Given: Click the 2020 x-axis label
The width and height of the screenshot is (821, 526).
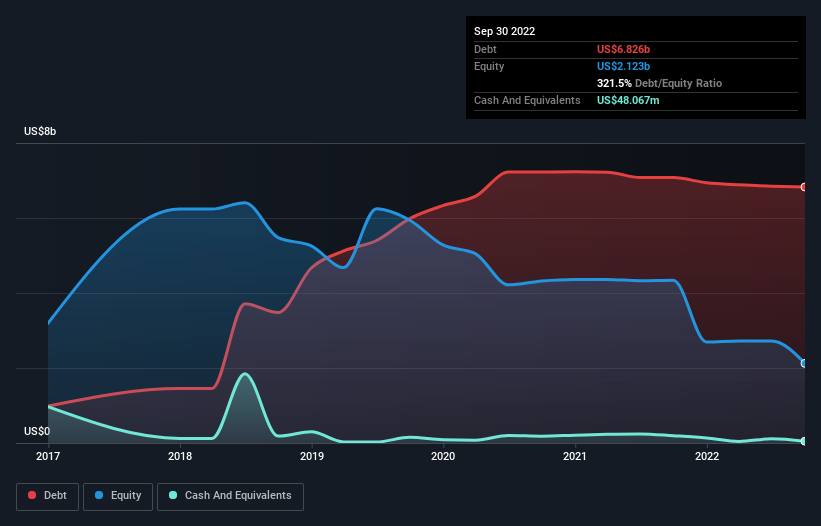Looking at the screenshot, I should click(443, 456).
